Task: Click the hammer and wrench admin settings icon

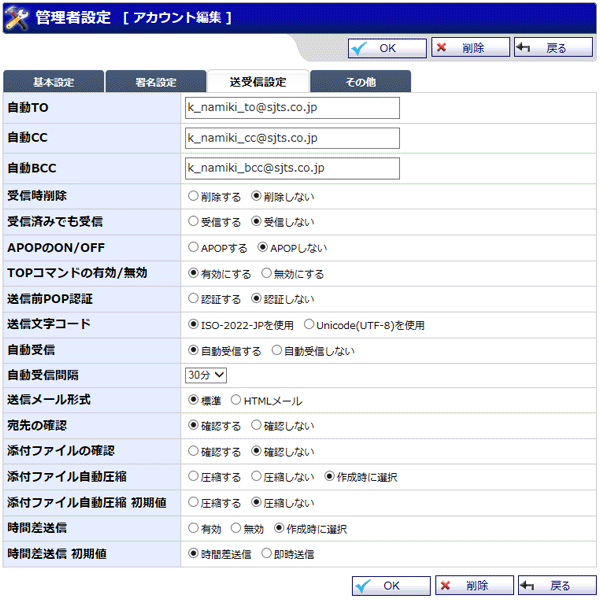Action: point(17,18)
